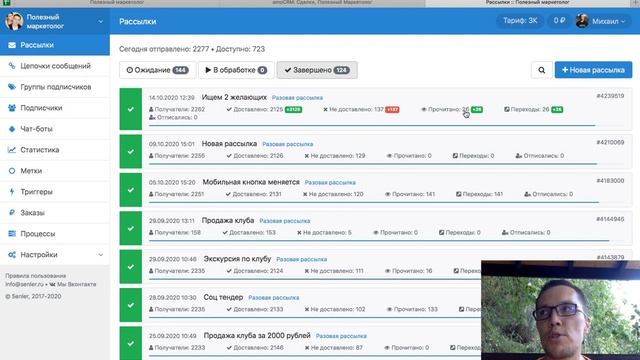Click green checkmark of Новая рассылка row
The image size is (640, 360).
click(x=131, y=151)
